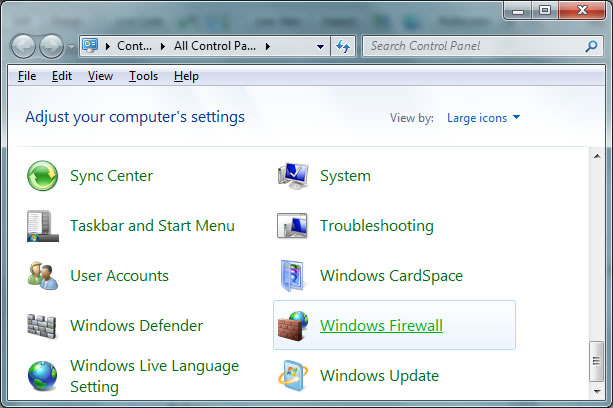Click Windows Live Language Setting globe icon
The image size is (613, 408).
click(43, 376)
